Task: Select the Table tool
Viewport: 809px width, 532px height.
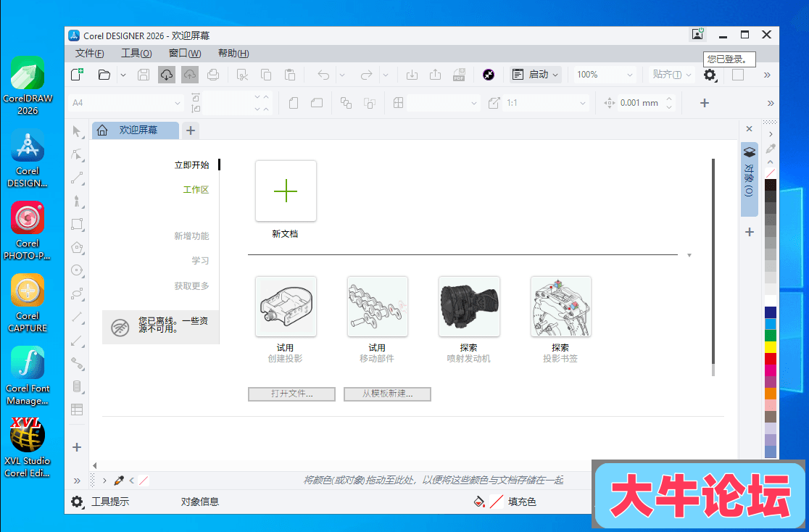Action: point(77,410)
